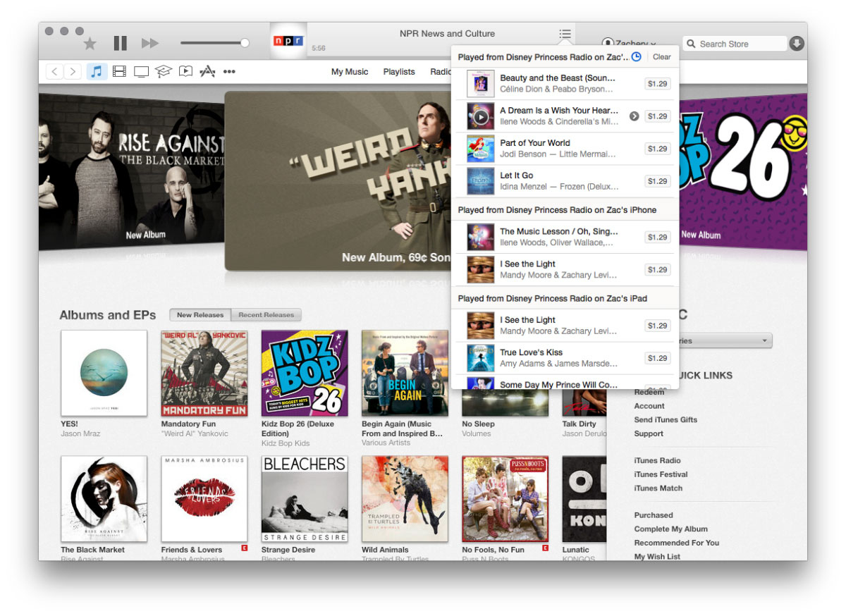Switch to the Movies film-strip icon

pyautogui.click(x=119, y=71)
